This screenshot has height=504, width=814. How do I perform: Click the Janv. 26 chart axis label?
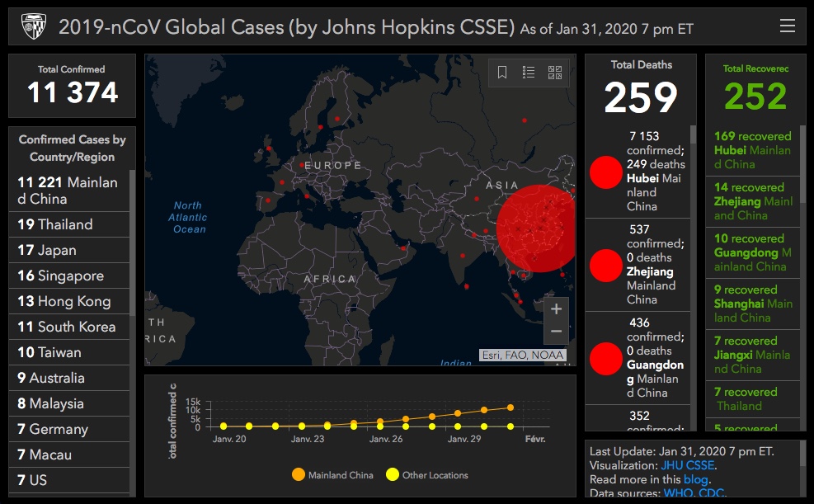click(x=386, y=439)
